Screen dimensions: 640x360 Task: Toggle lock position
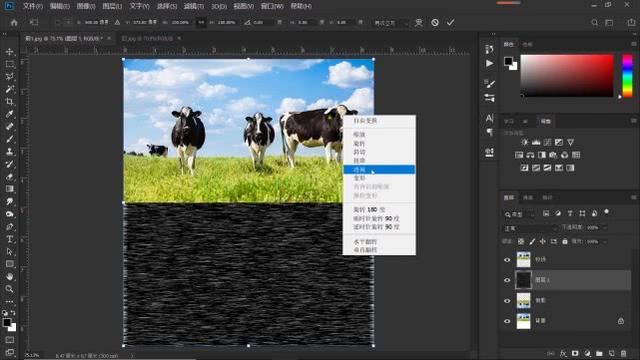coord(542,242)
